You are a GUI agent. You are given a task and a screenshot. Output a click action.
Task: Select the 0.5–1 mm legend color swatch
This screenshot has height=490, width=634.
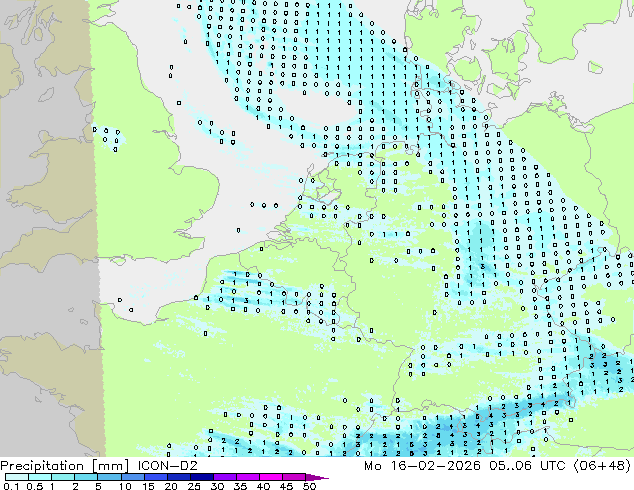[40, 477]
